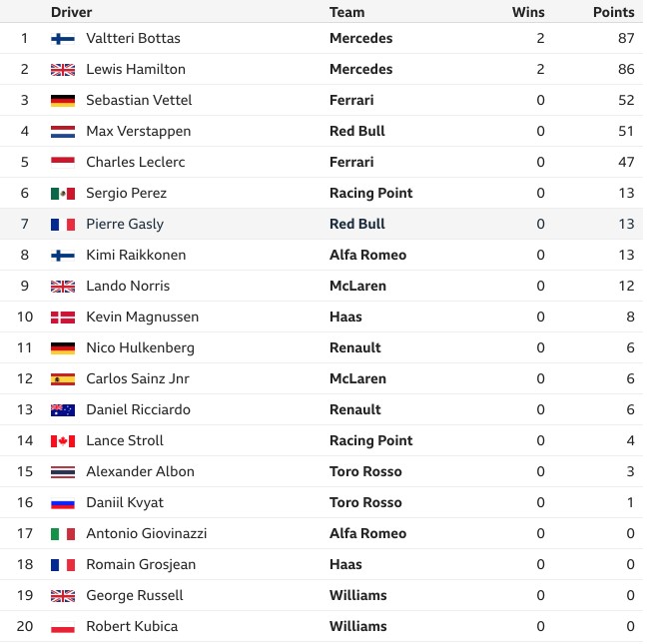
Task: Click the Team column header
Action: (347, 12)
